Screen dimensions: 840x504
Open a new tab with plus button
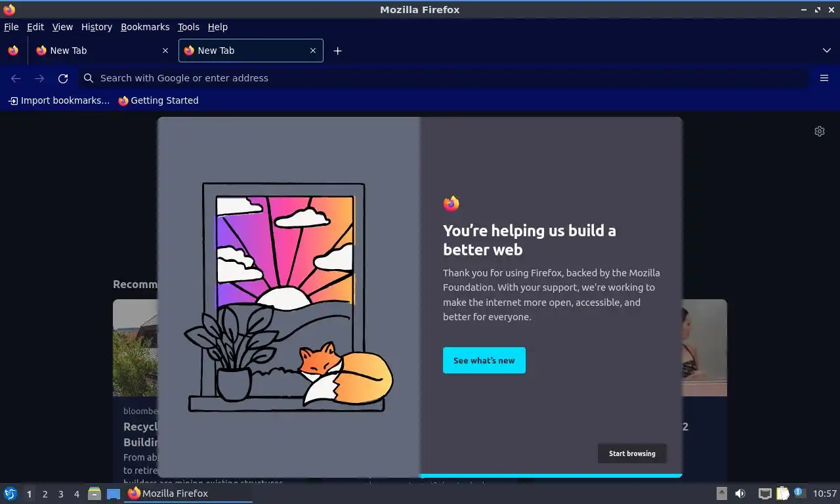337,51
